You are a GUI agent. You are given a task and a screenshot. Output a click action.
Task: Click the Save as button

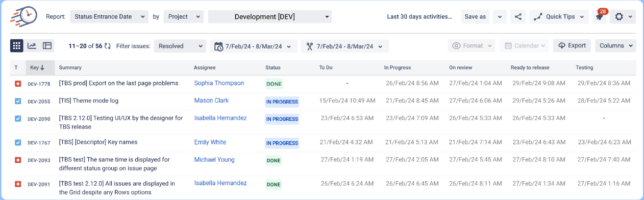(475, 17)
